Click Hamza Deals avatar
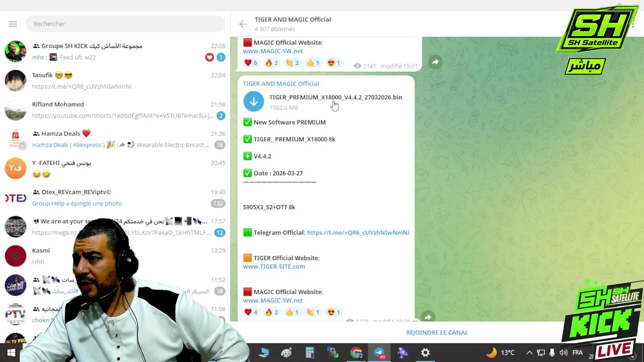Viewport: 644px width, 362px height. [x=16, y=139]
